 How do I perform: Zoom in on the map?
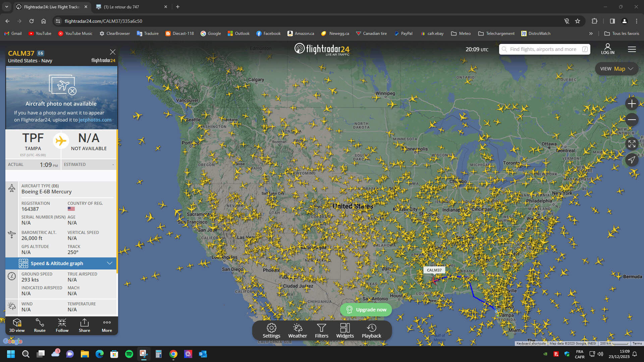(x=632, y=104)
